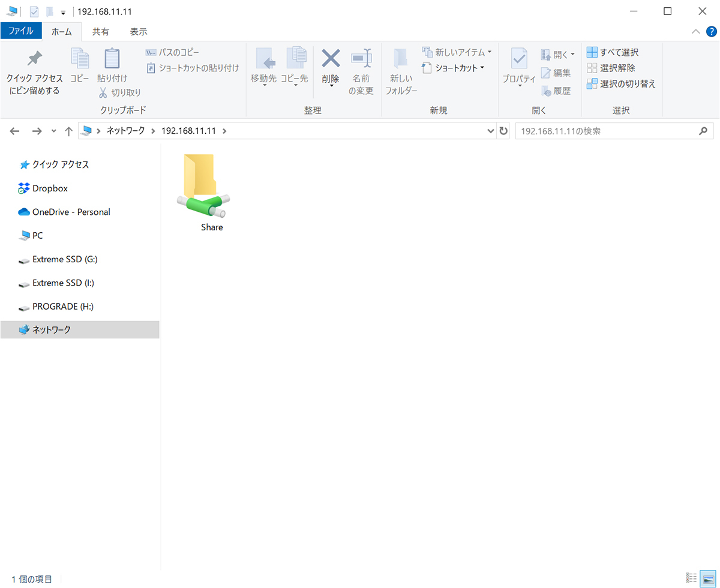
Task: Switch to large icons view
Action: pos(707,578)
